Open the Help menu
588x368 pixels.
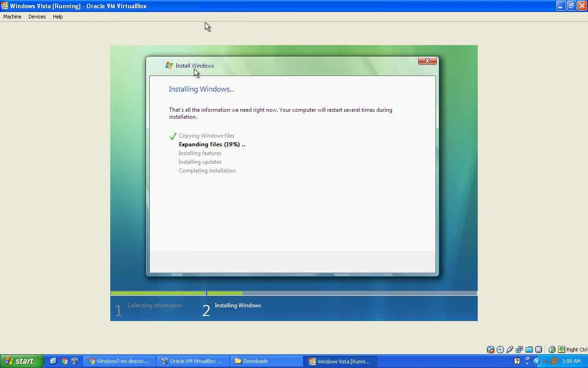[x=57, y=17]
